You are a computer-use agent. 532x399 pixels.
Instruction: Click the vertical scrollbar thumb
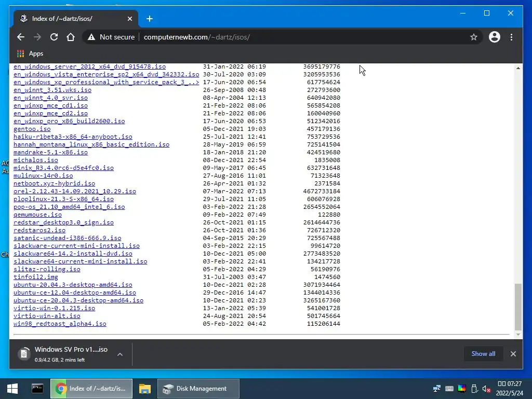coord(518,307)
